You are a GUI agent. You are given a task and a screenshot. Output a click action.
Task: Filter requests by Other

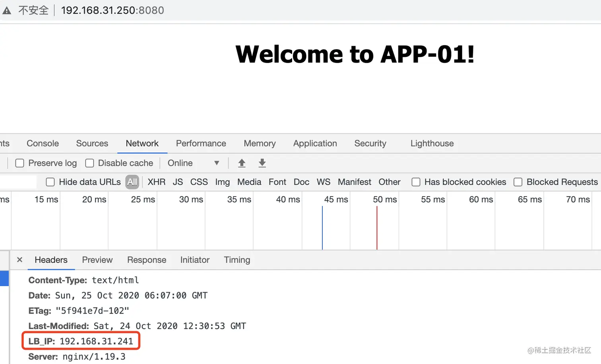click(390, 182)
